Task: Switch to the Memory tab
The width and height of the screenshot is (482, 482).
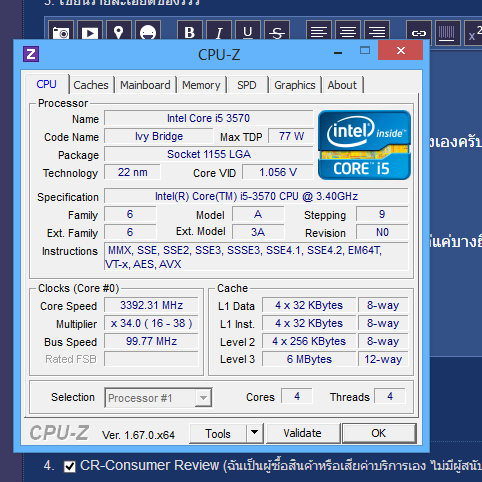Action: coord(201,85)
